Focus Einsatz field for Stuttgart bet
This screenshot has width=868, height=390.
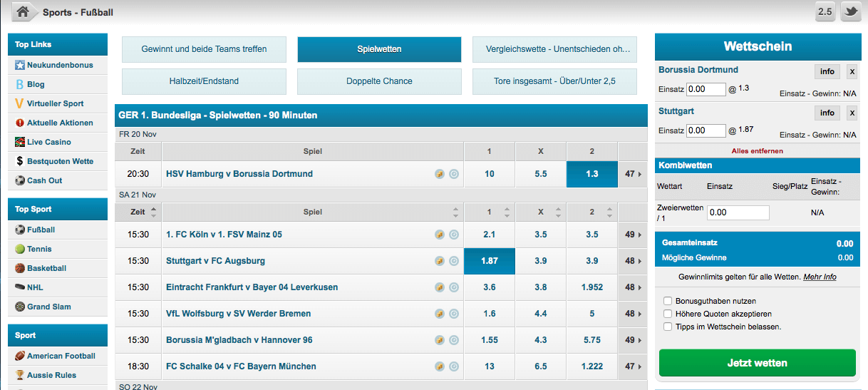pyautogui.click(x=706, y=130)
